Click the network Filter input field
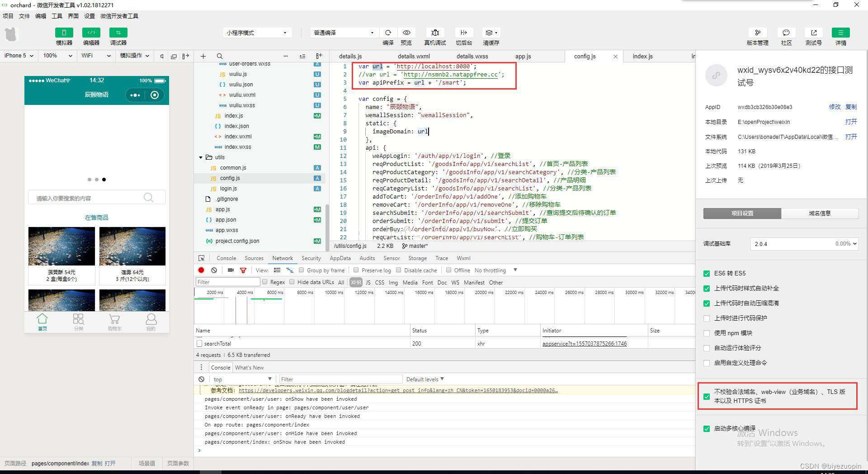This screenshot has height=474, width=868. pos(228,282)
